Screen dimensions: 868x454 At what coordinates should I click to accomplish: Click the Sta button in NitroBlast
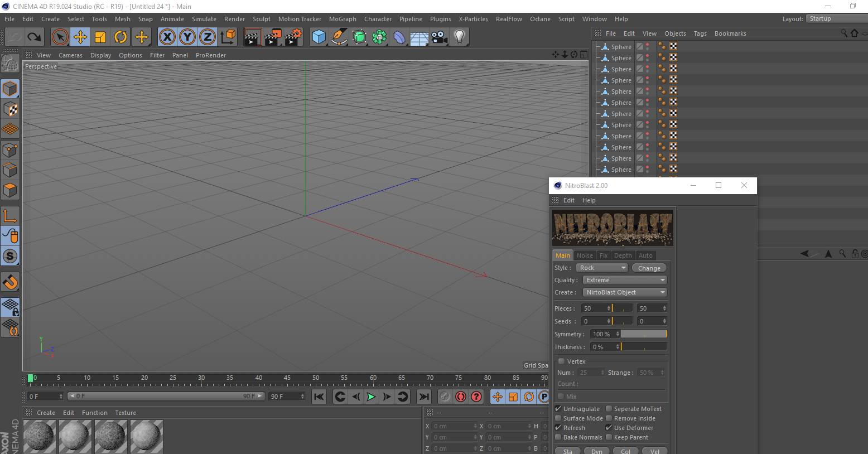(x=568, y=451)
